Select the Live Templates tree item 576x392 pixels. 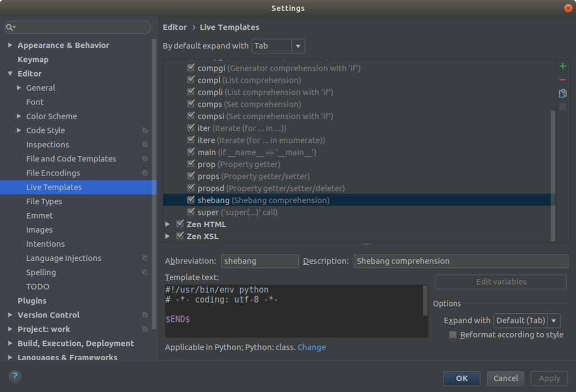[78, 187]
